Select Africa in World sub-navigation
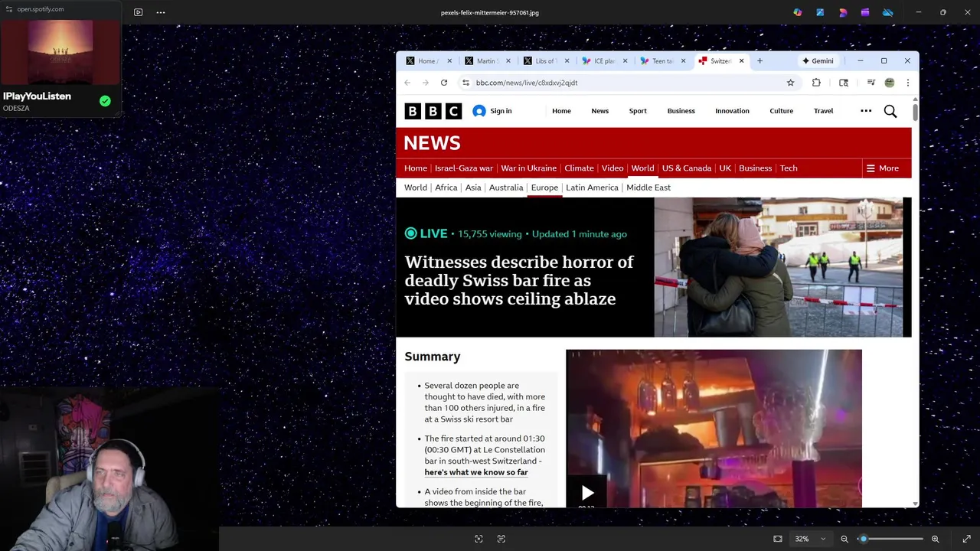Image resolution: width=980 pixels, height=551 pixels. coord(446,187)
